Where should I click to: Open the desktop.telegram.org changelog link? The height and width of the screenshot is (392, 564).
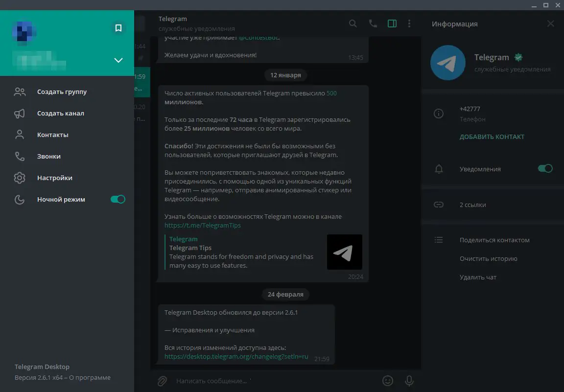pos(236,357)
